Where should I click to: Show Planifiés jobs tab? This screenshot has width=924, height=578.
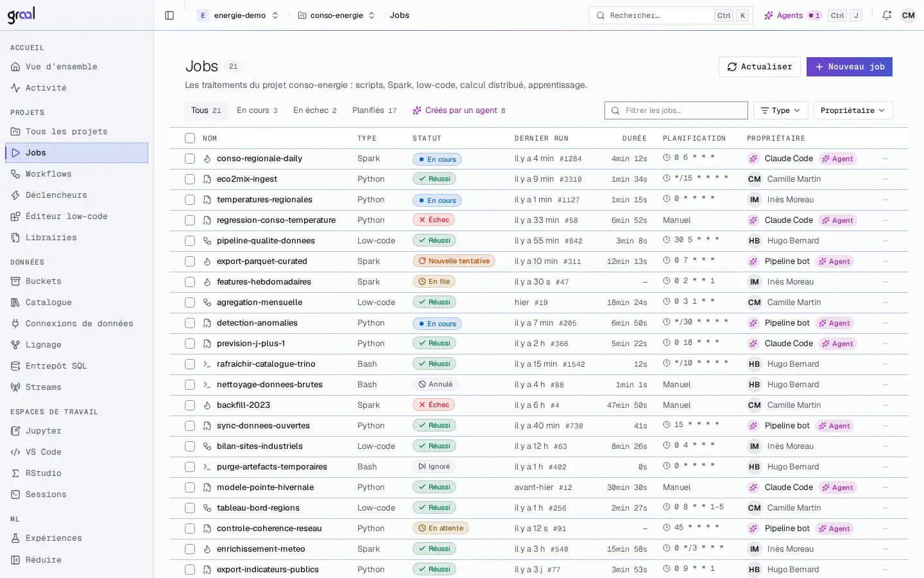[375, 110]
